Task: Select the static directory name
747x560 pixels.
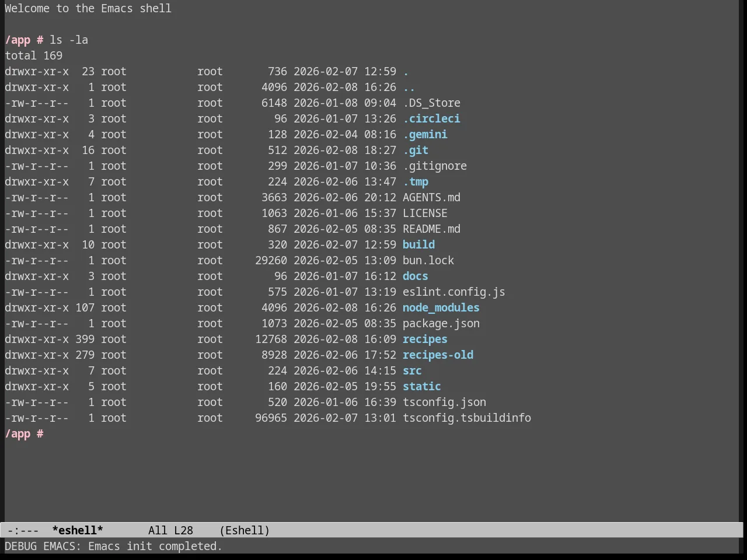Action: click(422, 386)
